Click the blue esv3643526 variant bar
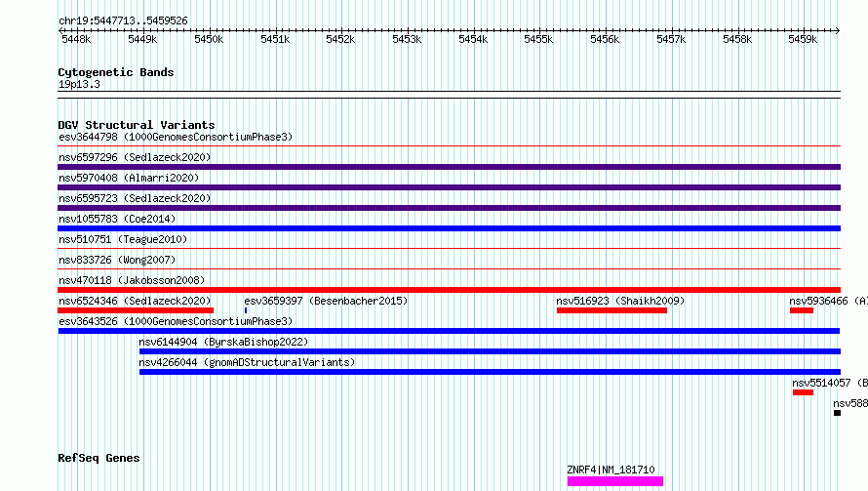 [x=449, y=331]
